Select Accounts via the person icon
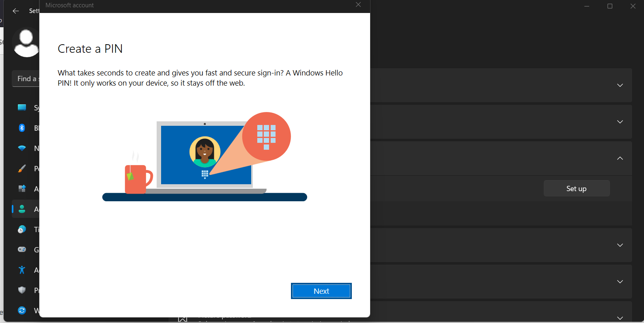The image size is (644, 323). click(x=22, y=209)
